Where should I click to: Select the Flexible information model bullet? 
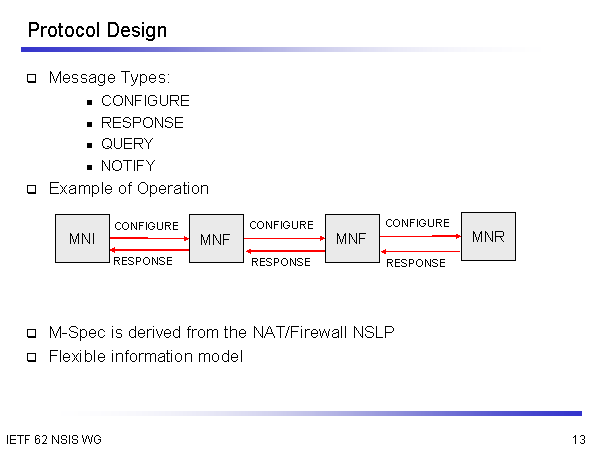pos(146,355)
